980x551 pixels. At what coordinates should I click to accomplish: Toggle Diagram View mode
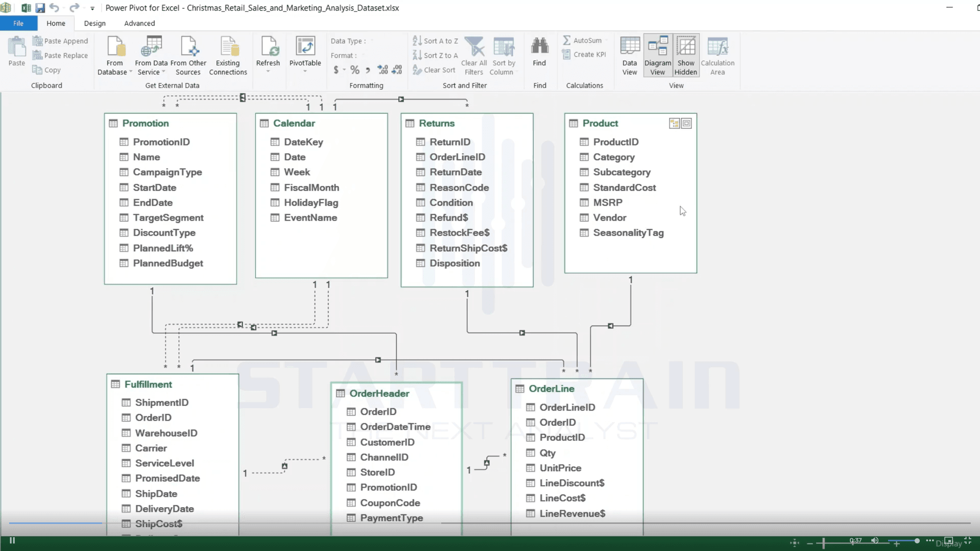pyautogui.click(x=658, y=56)
